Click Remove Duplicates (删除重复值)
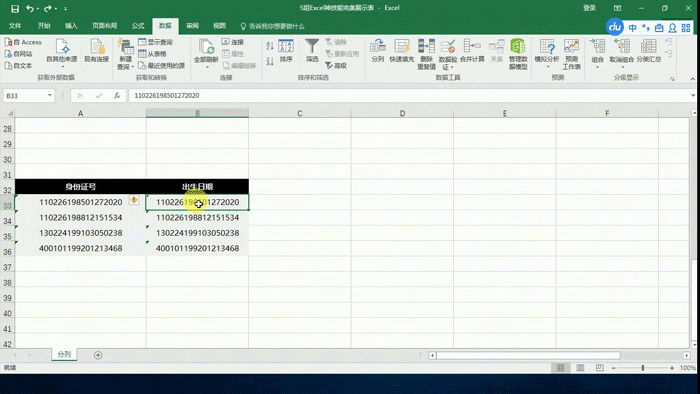 pos(426,54)
